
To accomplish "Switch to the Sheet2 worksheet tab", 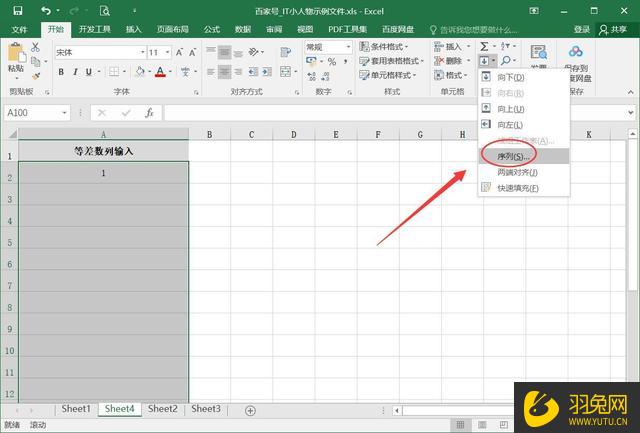I will click(x=162, y=409).
